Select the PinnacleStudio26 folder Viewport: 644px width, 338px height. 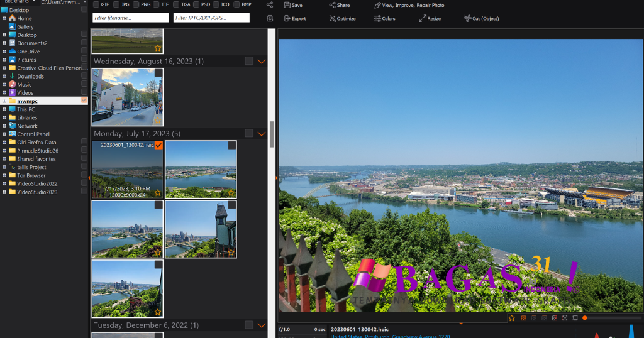click(37, 150)
